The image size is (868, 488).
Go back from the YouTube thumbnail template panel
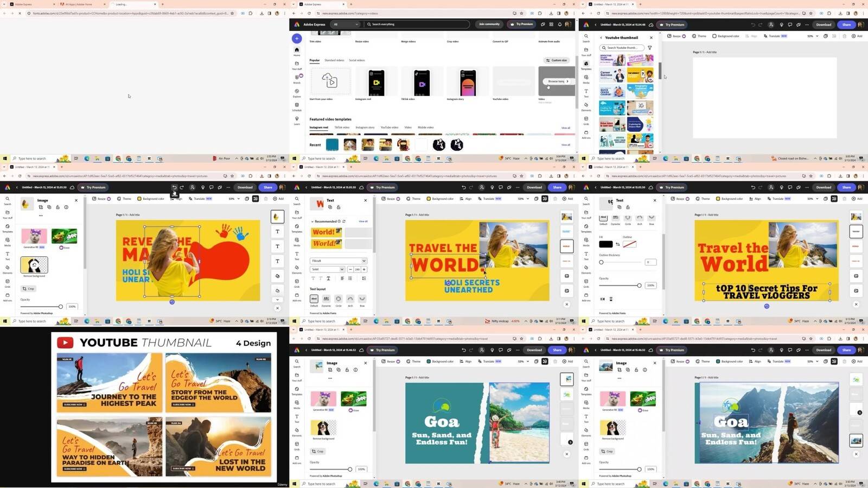tap(601, 37)
